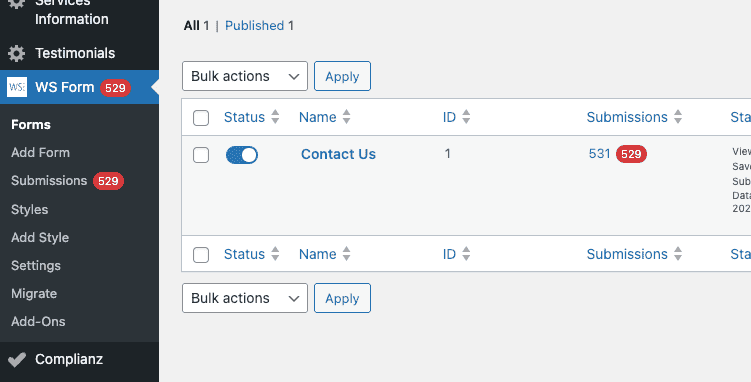Click the WS Form logo icon in sidebar

click(17, 87)
